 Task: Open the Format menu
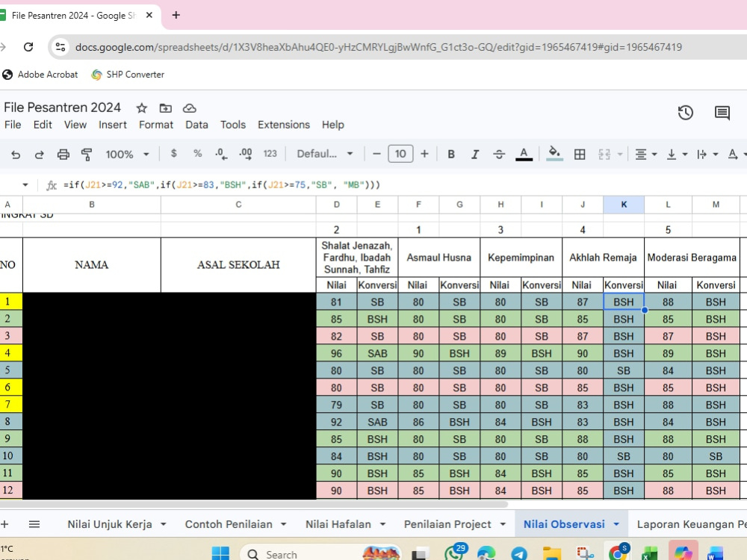click(156, 125)
